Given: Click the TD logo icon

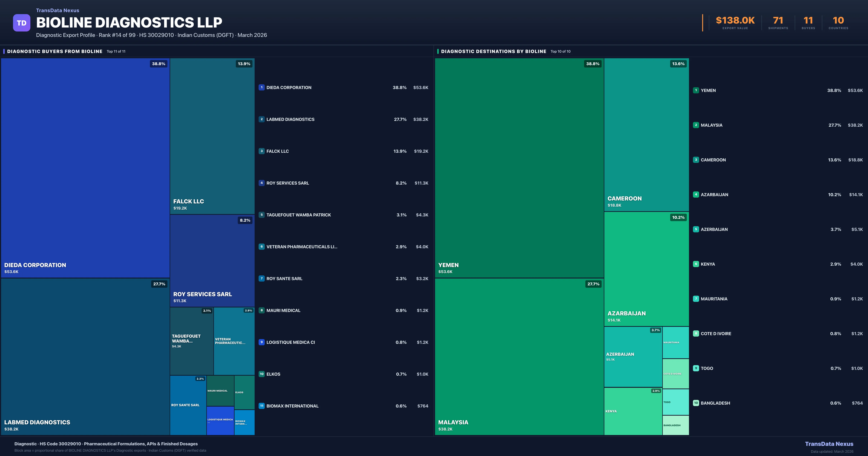Looking at the screenshot, I should [22, 22].
